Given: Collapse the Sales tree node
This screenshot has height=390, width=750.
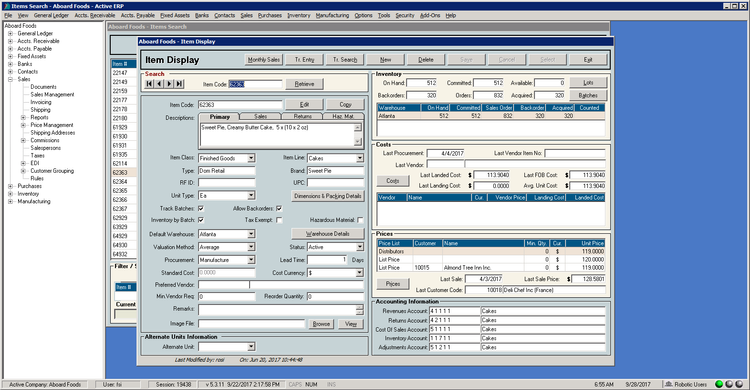Looking at the screenshot, I should (x=11, y=79).
